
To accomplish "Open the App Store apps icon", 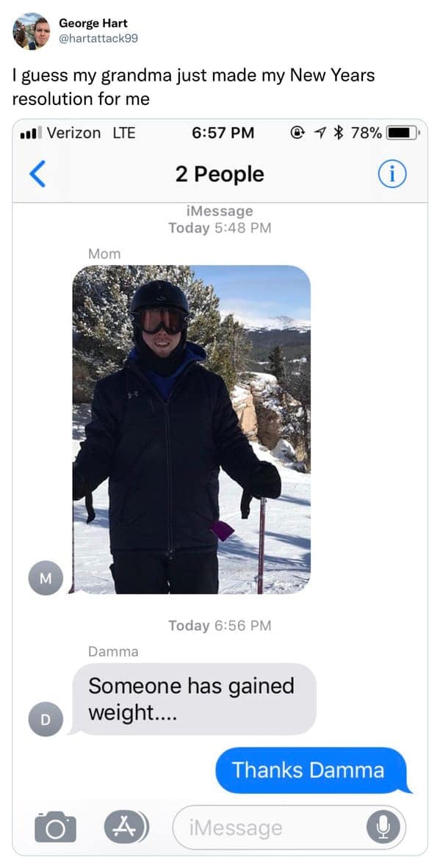I will click(126, 826).
